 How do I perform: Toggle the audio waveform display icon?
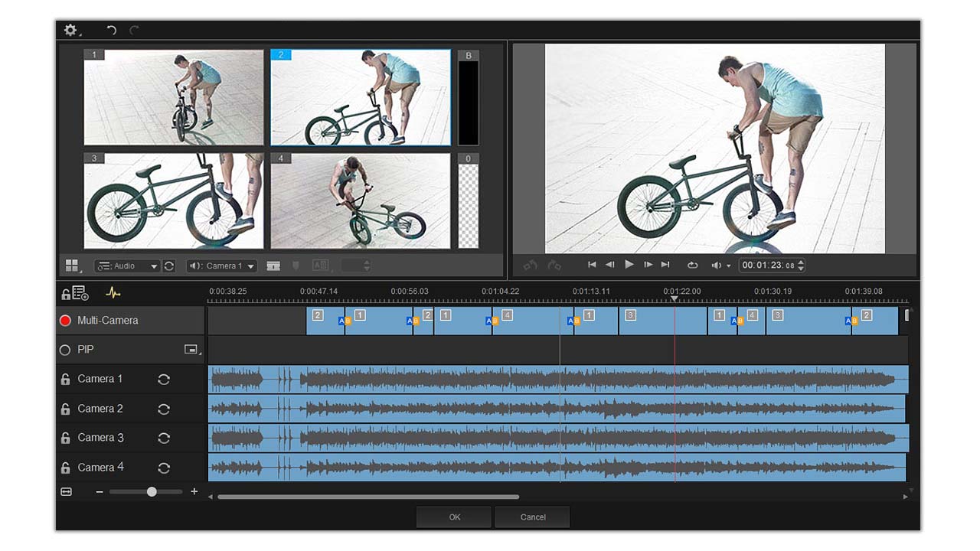pyautogui.click(x=113, y=293)
